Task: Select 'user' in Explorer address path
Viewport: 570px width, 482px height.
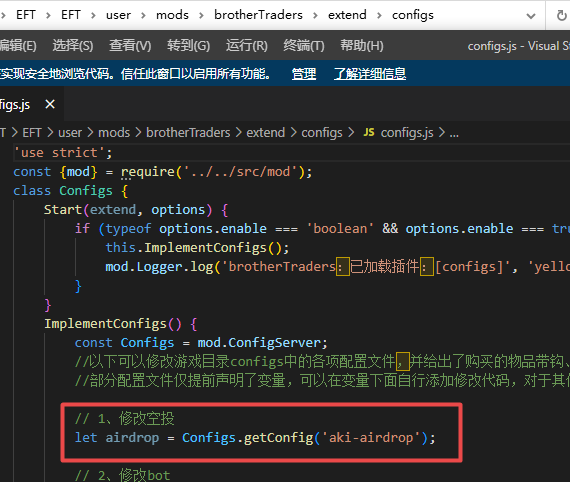Action: 118,15
